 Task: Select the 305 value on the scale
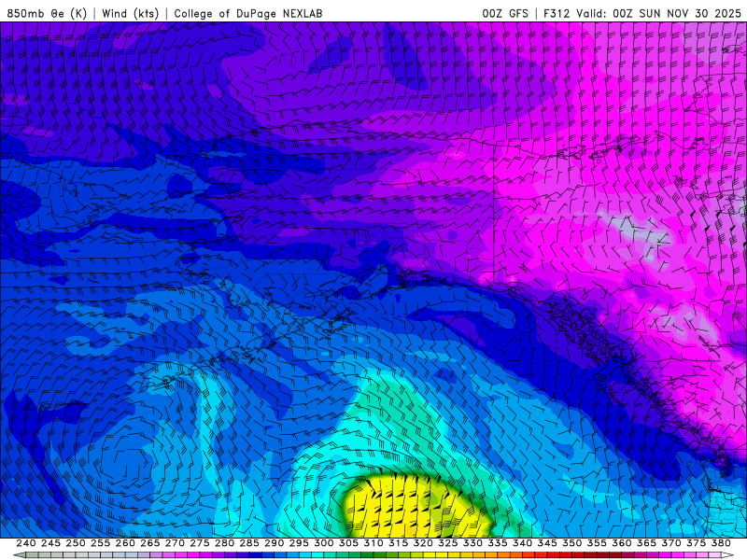(348, 543)
